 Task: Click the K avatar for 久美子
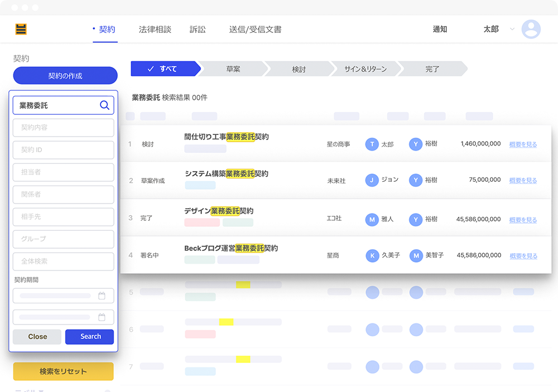pos(372,255)
